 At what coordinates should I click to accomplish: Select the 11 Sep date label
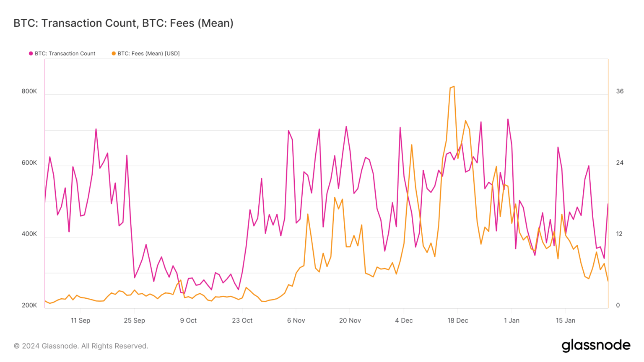[80, 321]
